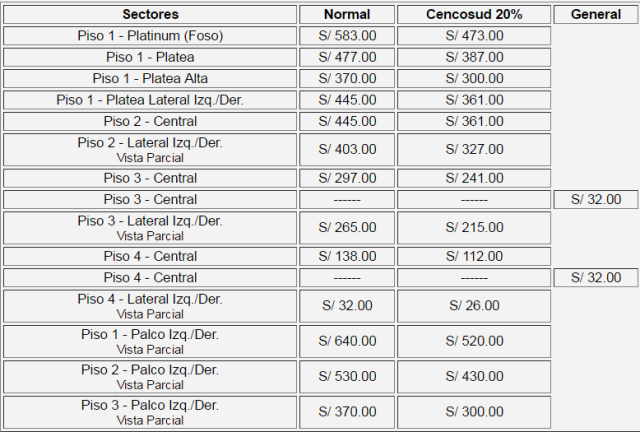Select the Piso 2 - Central sector cell
The width and height of the screenshot is (640, 432).
pos(150,121)
